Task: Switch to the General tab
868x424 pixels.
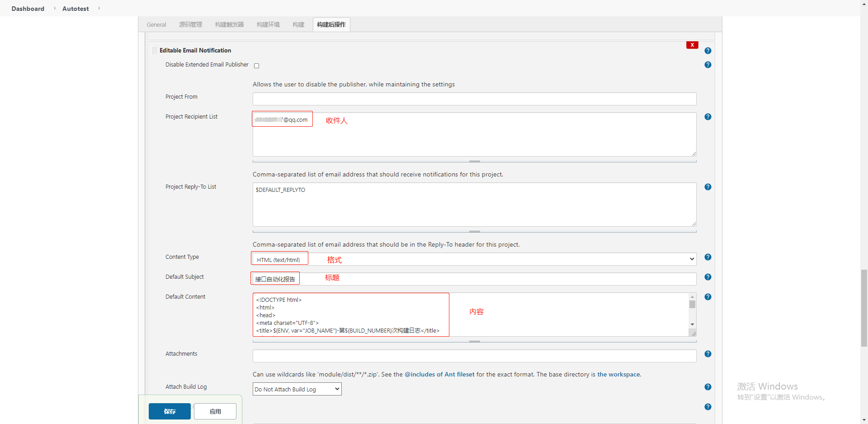Action: (156, 24)
